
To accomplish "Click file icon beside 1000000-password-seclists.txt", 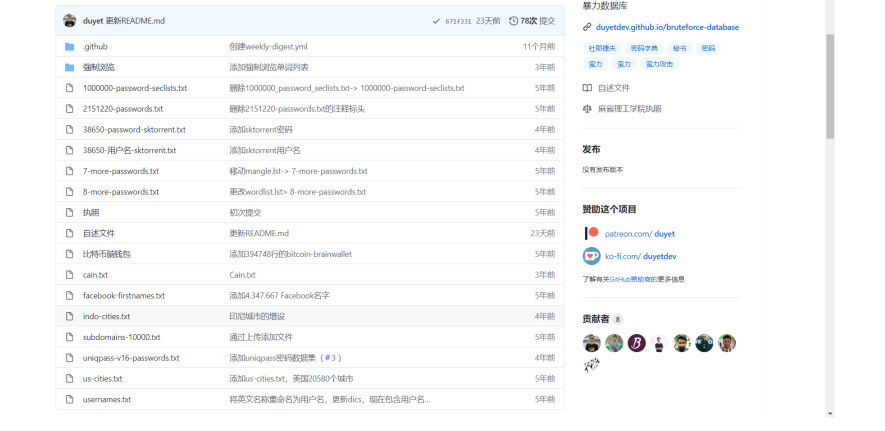I will [69, 88].
